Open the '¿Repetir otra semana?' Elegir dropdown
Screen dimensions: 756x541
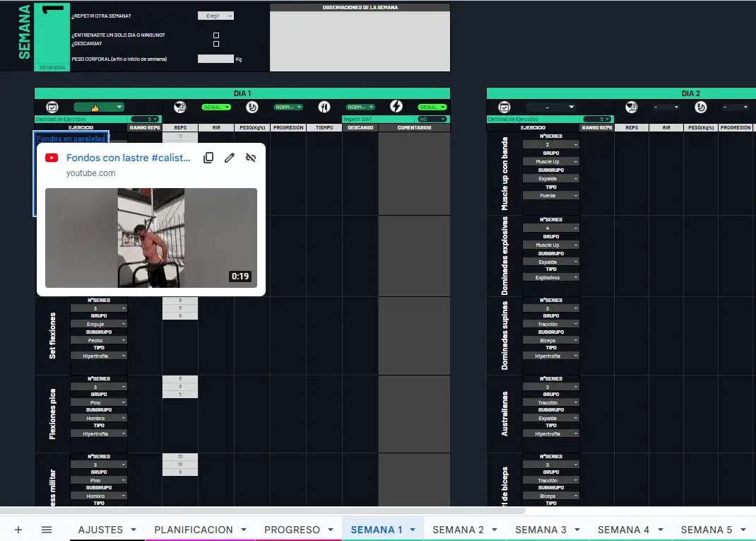(x=215, y=16)
